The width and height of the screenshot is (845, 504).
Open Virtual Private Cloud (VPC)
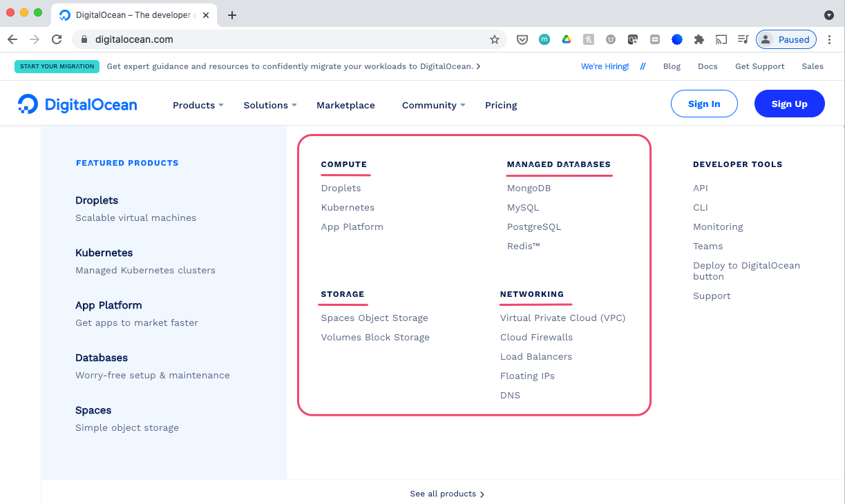[x=562, y=318]
